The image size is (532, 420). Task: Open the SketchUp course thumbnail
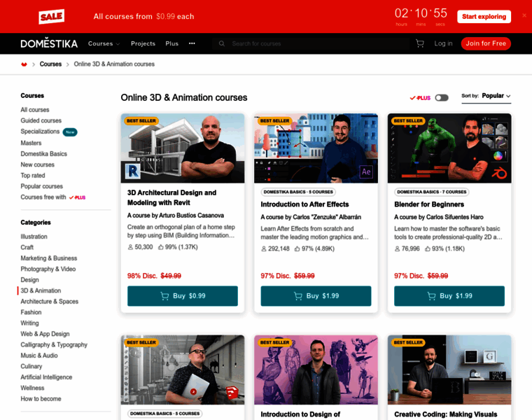pyautogui.click(x=183, y=370)
